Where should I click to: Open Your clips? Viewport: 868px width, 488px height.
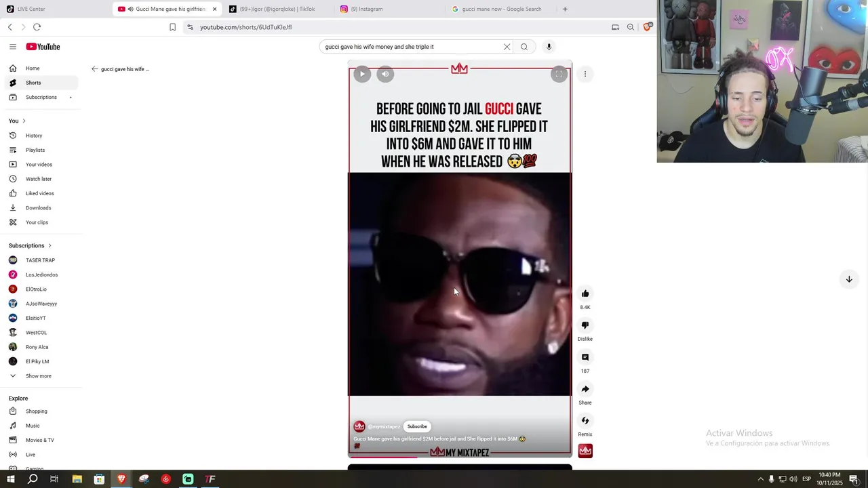(41, 222)
